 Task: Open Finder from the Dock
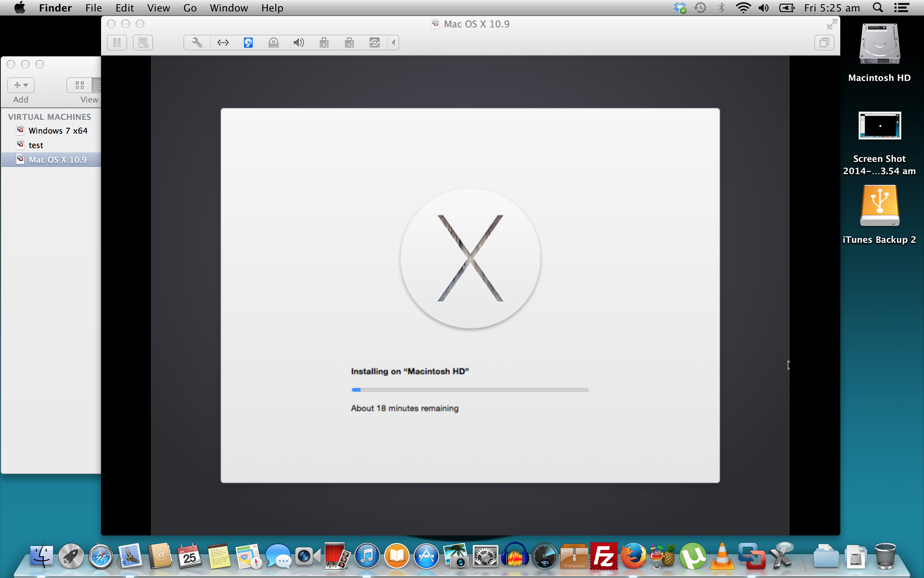(41, 556)
